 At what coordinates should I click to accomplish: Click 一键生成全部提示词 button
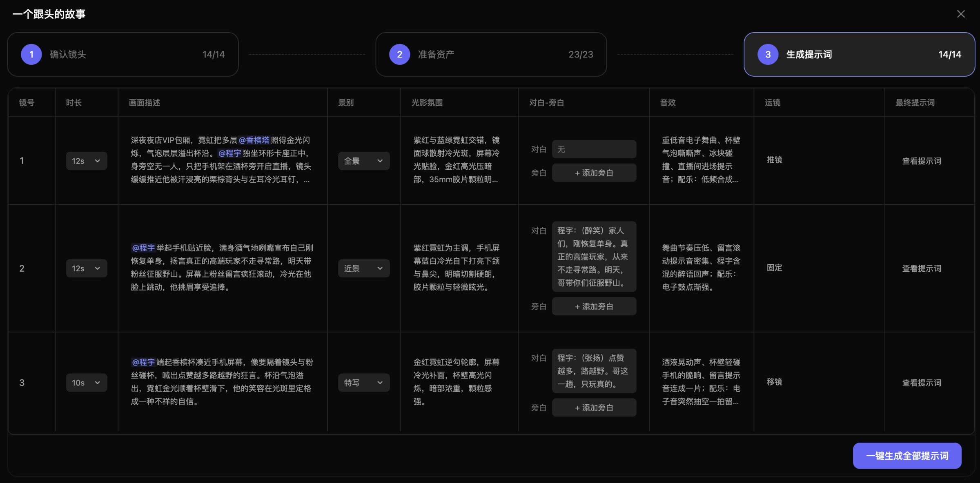pyautogui.click(x=907, y=456)
